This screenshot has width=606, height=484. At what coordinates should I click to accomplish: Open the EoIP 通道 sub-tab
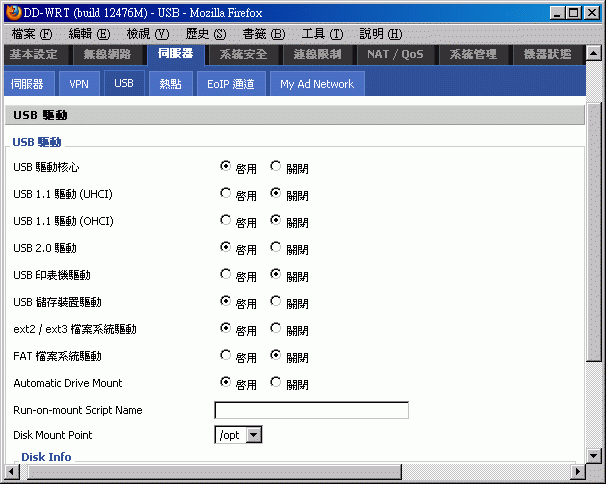click(x=230, y=84)
